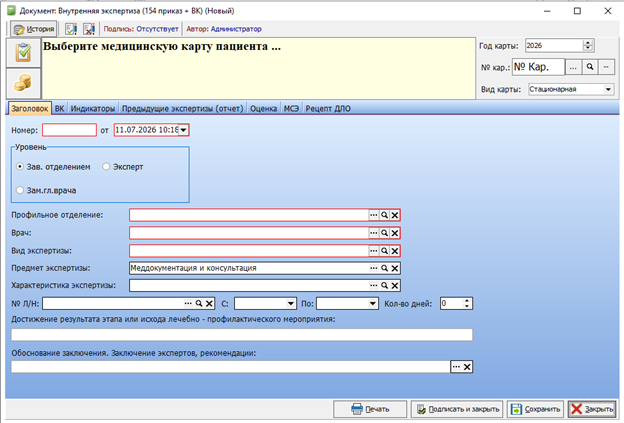Click Автор: Администратор text
Screen dimensions: 624x423
(224, 29)
